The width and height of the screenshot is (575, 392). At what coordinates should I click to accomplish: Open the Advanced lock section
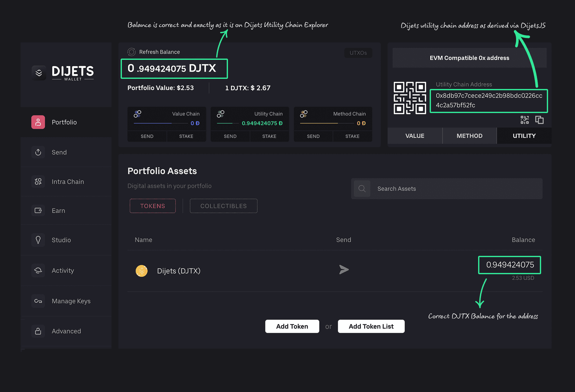pyautogui.click(x=66, y=331)
